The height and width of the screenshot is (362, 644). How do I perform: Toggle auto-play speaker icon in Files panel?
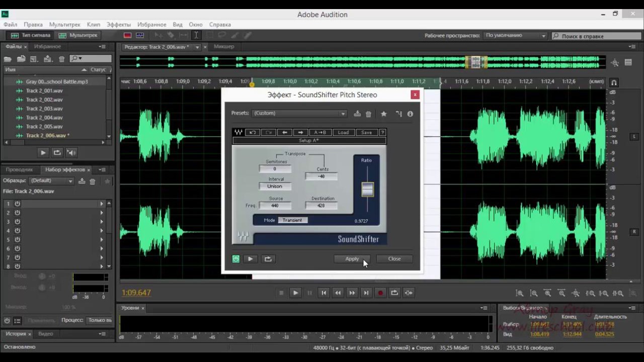click(71, 152)
